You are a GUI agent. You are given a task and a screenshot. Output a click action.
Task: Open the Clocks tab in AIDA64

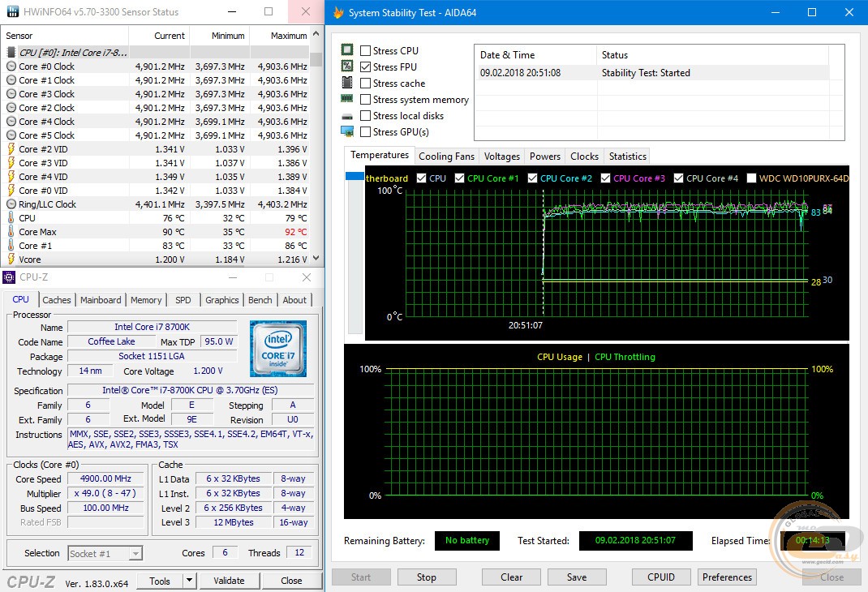pos(585,157)
